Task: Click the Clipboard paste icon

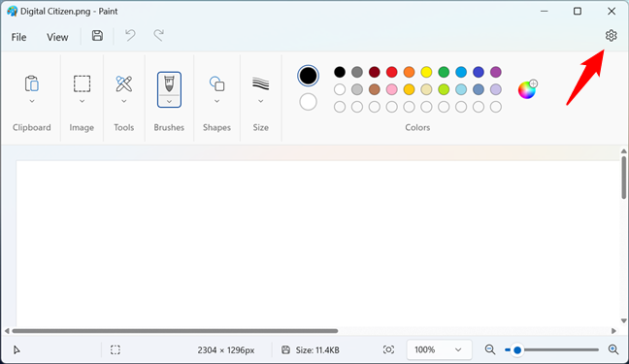Action: [32, 83]
